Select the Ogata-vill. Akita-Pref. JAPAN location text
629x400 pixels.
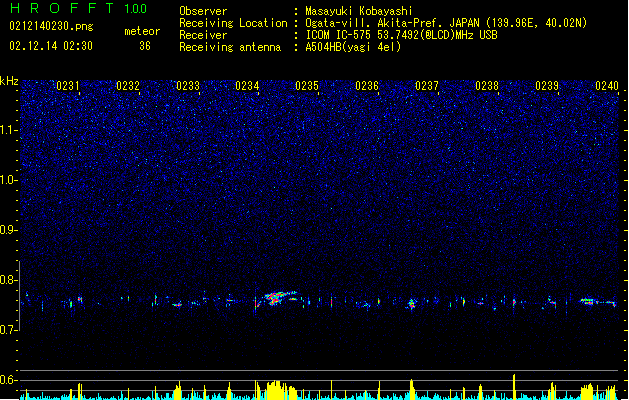point(446,23)
